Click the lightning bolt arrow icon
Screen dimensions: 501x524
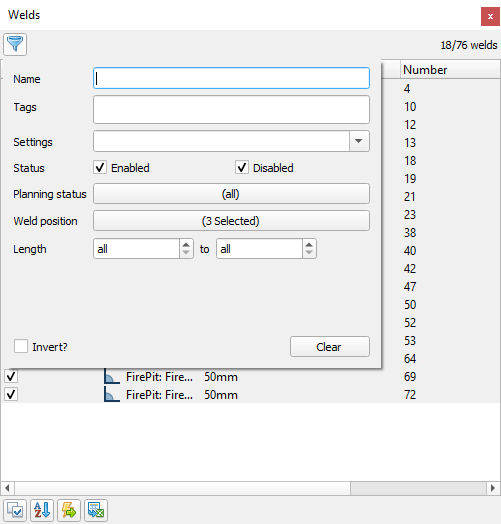tap(69, 510)
